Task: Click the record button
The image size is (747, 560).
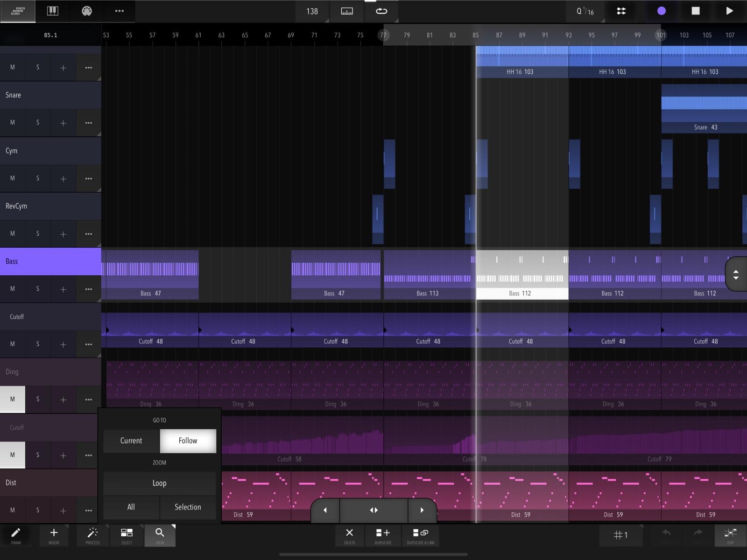Action: pyautogui.click(x=662, y=11)
